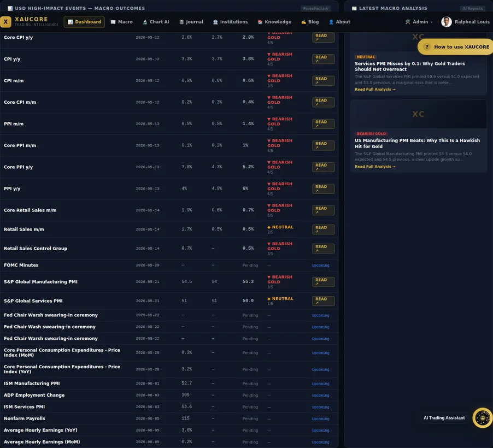Read the Core PPI y/y analysis
Image resolution: width=493 pixels, height=448 pixels.
click(x=323, y=167)
